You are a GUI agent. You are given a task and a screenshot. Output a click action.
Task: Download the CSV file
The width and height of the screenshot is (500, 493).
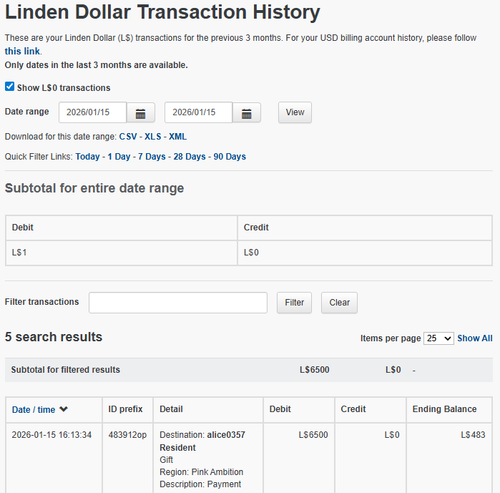coord(128,137)
